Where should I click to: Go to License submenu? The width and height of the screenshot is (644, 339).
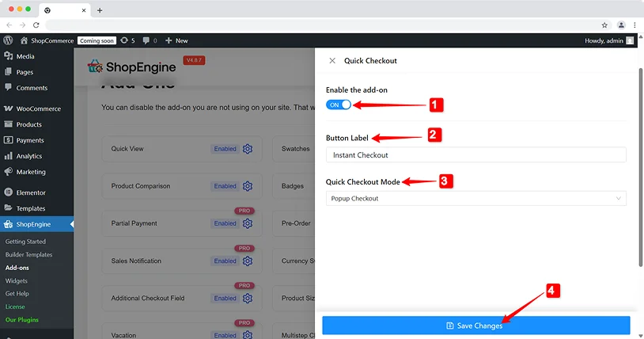point(15,307)
